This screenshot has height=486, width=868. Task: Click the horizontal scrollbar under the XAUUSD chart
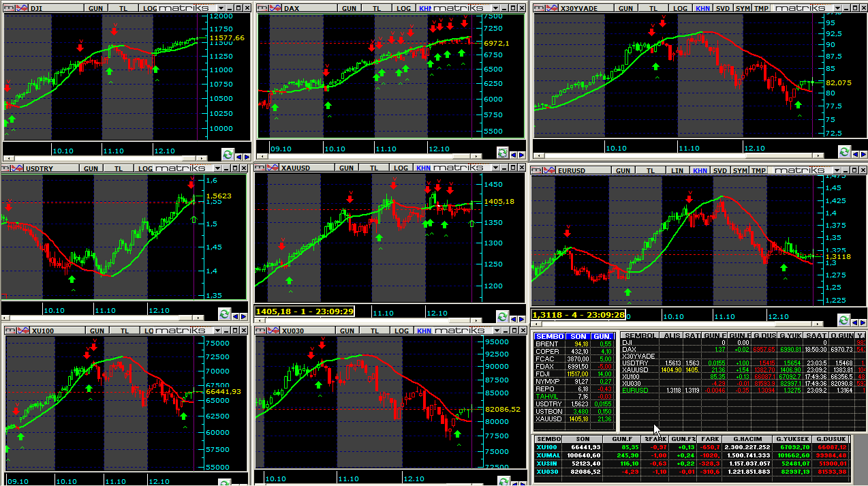click(x=375, y=320)
